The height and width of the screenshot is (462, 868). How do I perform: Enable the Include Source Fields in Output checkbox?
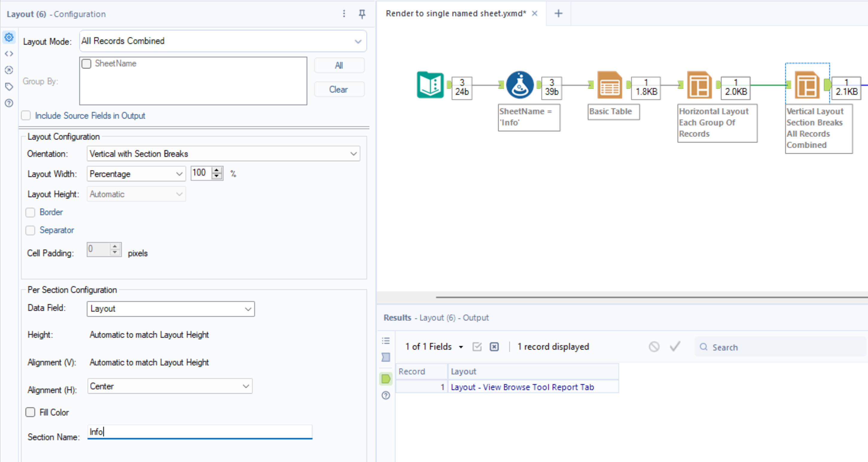coord(26,115)
